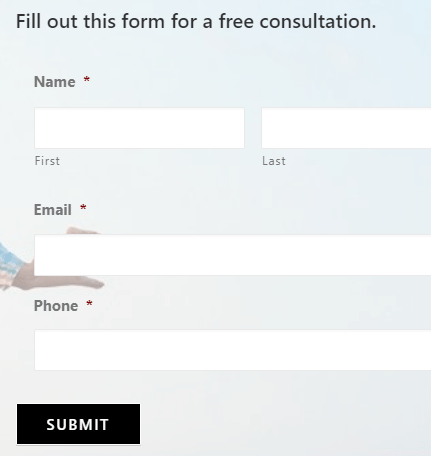Screen dimensions: 431x456
Task: Submit the consultation form
Action: tap(78, 424)
